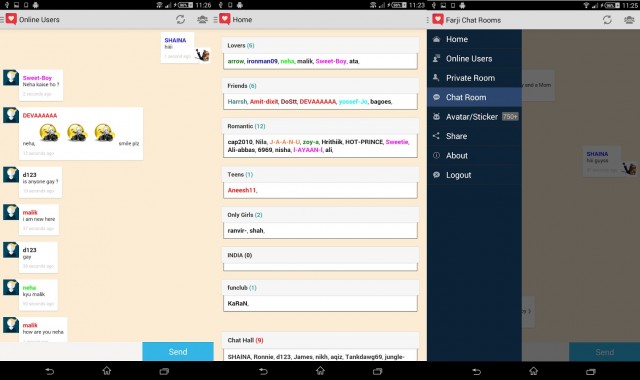640x380 pixels.
Task: Click username Sweet-Boy in chat message
Action: (37, 78)
